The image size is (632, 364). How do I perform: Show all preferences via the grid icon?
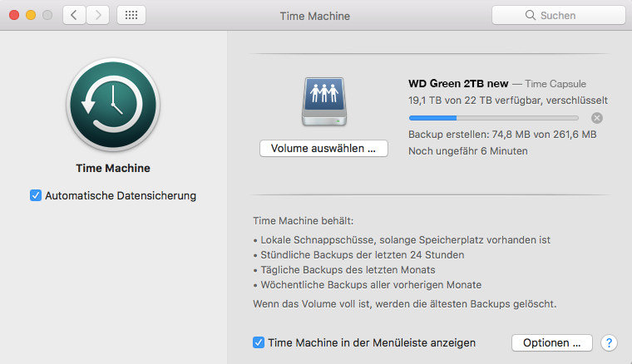coord(131,15)
